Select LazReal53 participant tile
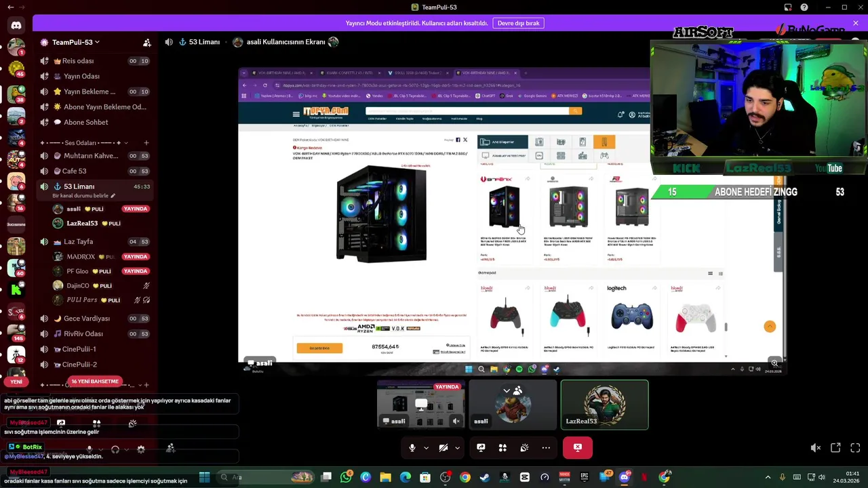 [x=604, y=405]
